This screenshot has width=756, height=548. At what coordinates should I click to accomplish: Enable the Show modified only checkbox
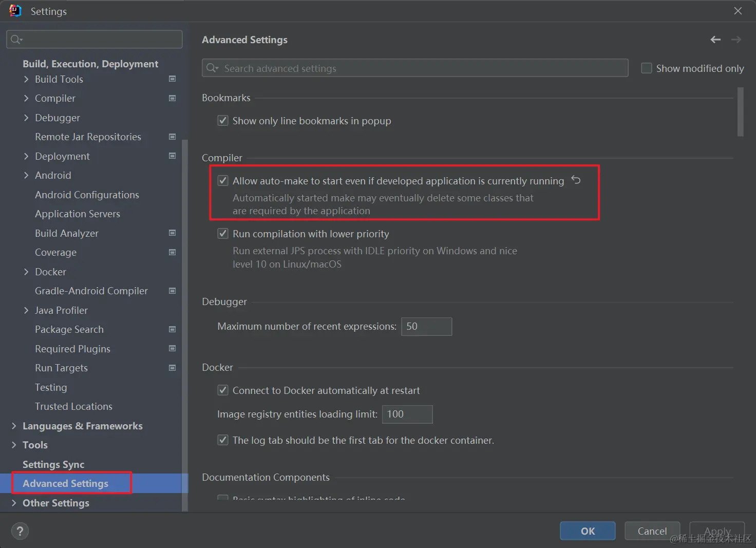pos(647,68)
